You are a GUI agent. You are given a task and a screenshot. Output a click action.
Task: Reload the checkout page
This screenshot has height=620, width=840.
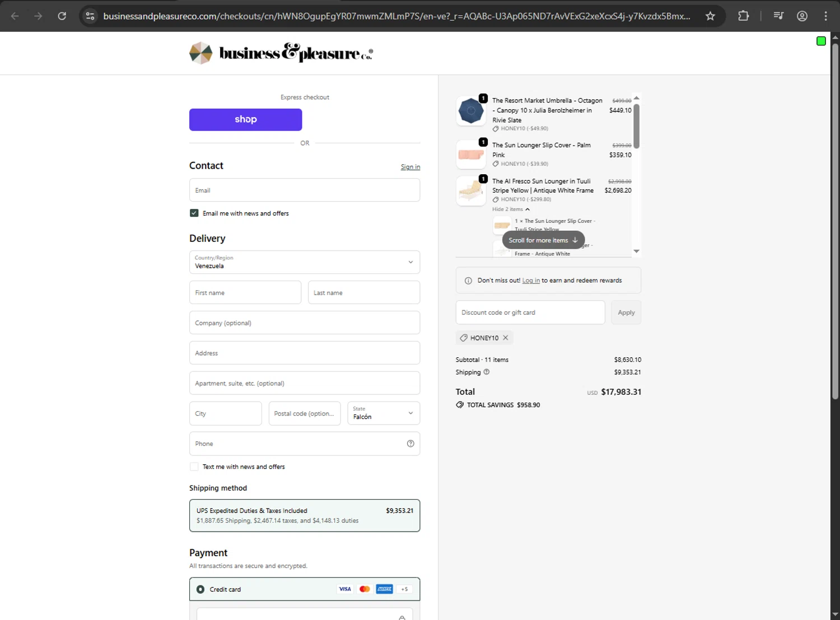point(62,16)
